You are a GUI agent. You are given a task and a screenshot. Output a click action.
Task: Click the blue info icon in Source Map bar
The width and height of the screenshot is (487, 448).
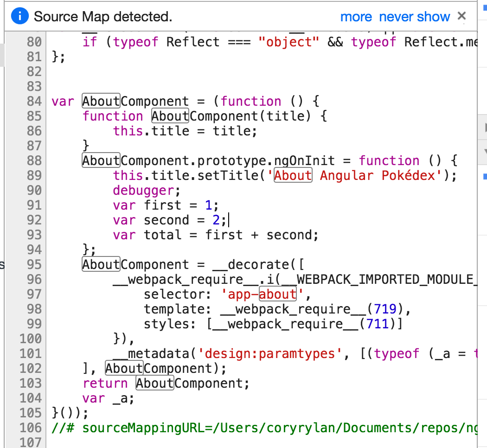(x=20, y=16)
